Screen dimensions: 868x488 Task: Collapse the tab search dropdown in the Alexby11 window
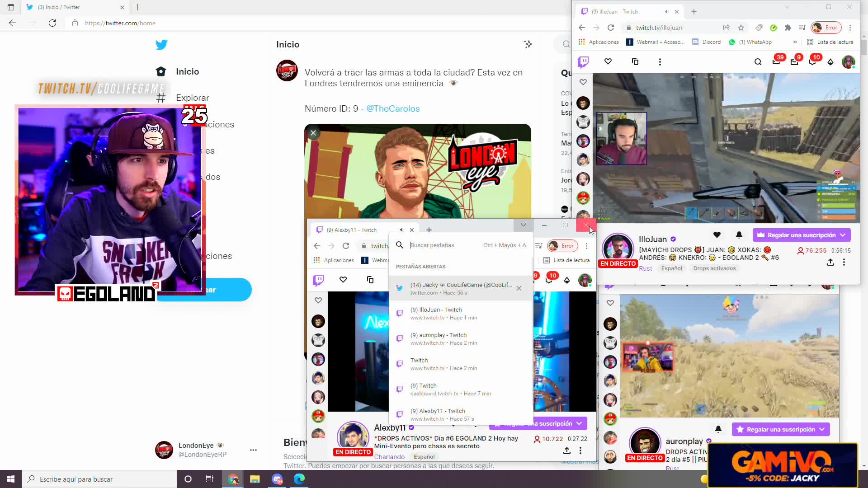point(523,225)
